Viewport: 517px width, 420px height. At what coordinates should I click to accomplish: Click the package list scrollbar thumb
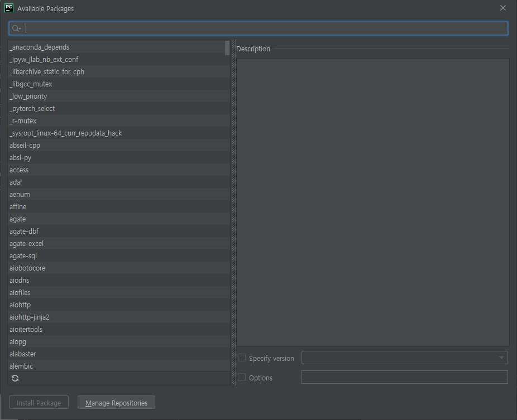[x=227, y=48]
